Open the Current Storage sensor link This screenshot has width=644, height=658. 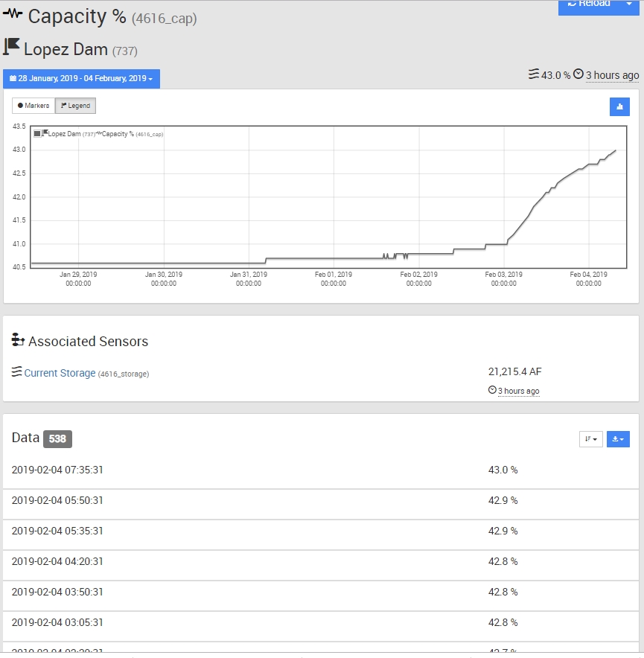(x=60, y=373)
